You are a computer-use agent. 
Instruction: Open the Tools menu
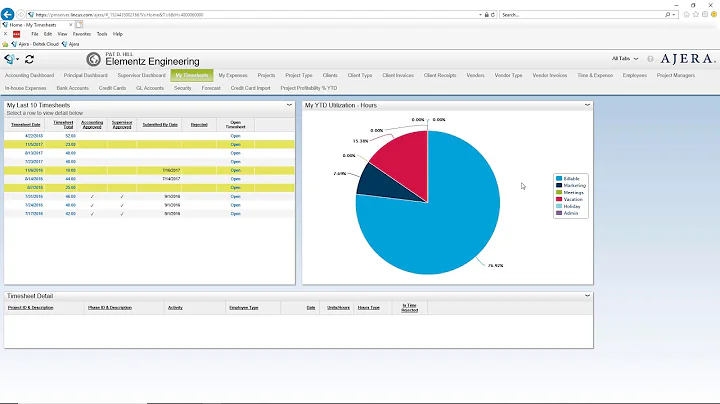click(102, 34)
